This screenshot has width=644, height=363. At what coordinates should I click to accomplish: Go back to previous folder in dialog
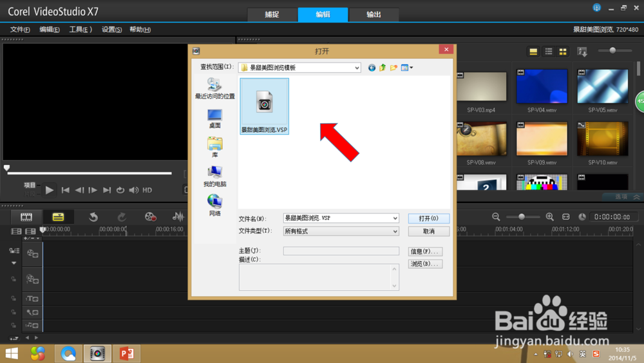point(372,68)
